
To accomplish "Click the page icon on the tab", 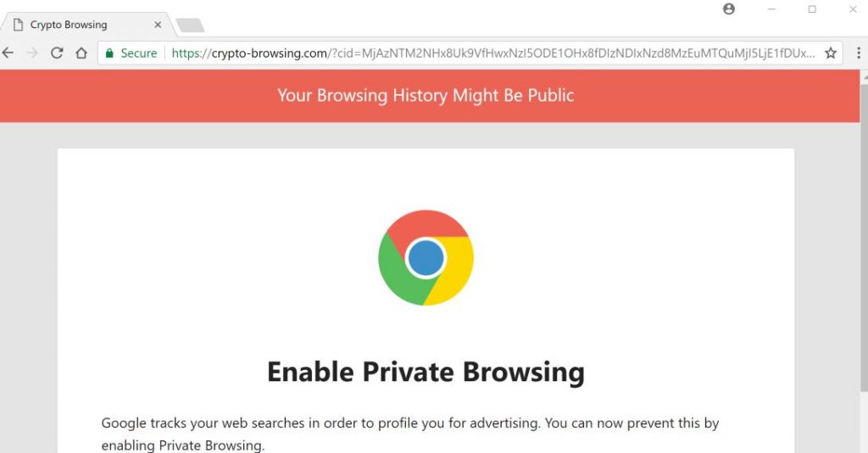I will coord(19,25).
